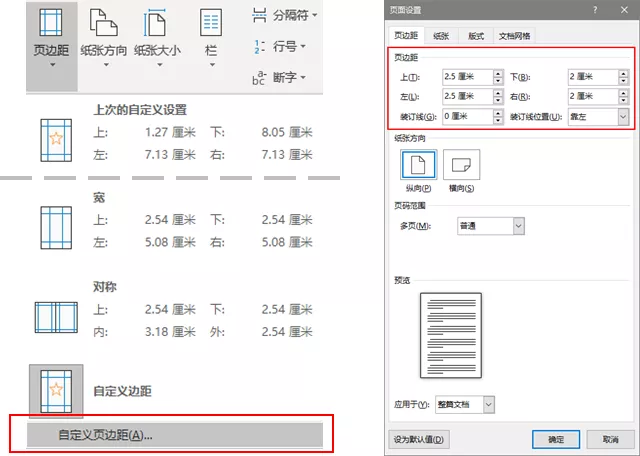Increase the 装订线(G) gutter with spinner
Image resolution: width=640 pixels, height=456 pixels.
tap(498, 113)
